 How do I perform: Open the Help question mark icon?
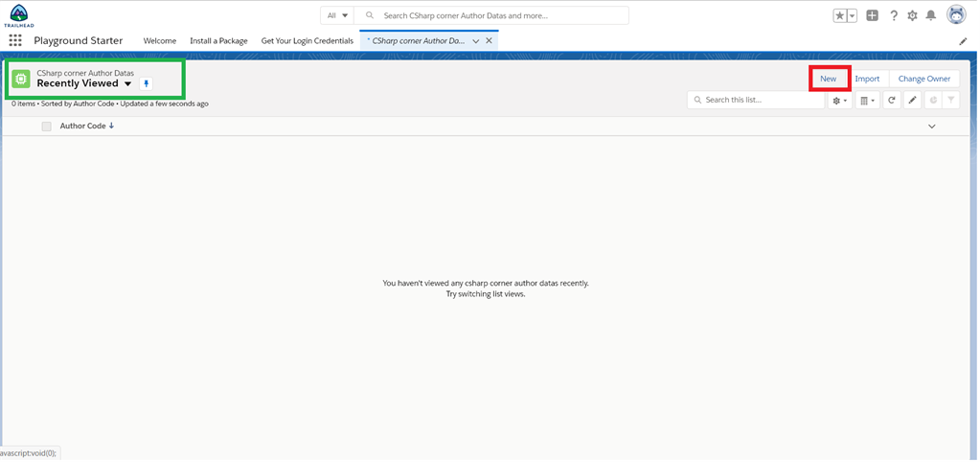894,15
